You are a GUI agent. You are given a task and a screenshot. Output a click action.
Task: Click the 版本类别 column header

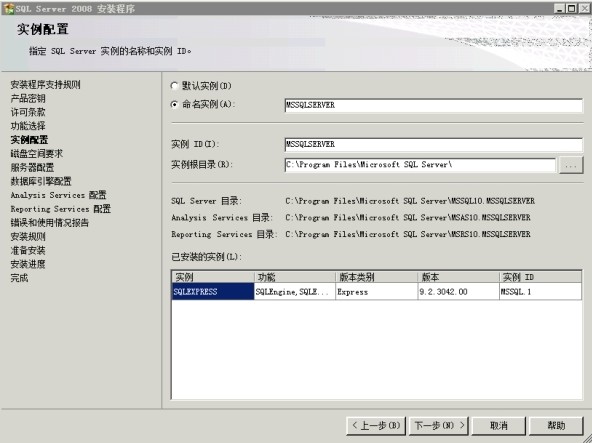377,277
